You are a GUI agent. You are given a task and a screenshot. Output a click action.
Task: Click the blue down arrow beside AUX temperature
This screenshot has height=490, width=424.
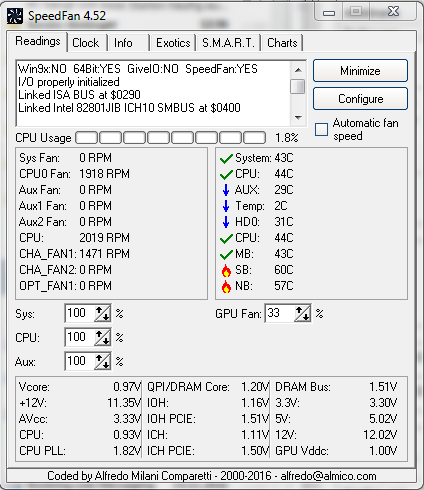tap(226, 190)
